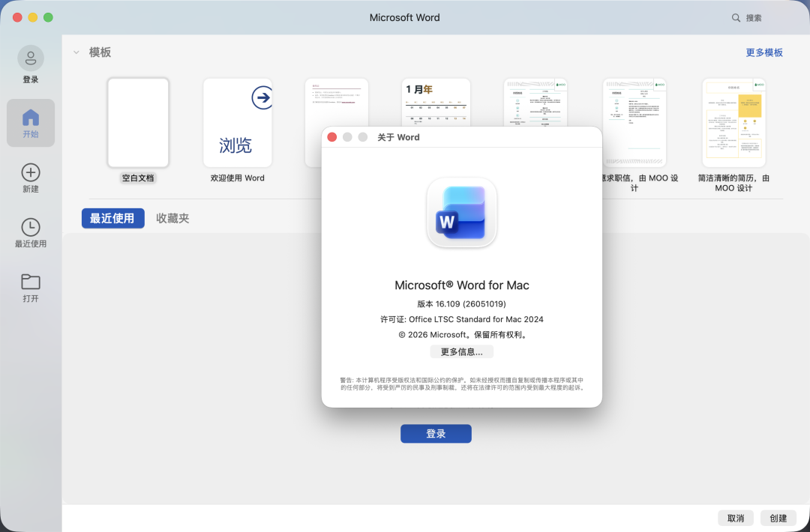Click the 创建 button
Viewport: 810px width, 532px height.
pyautogui.click(x=778, y=518)
